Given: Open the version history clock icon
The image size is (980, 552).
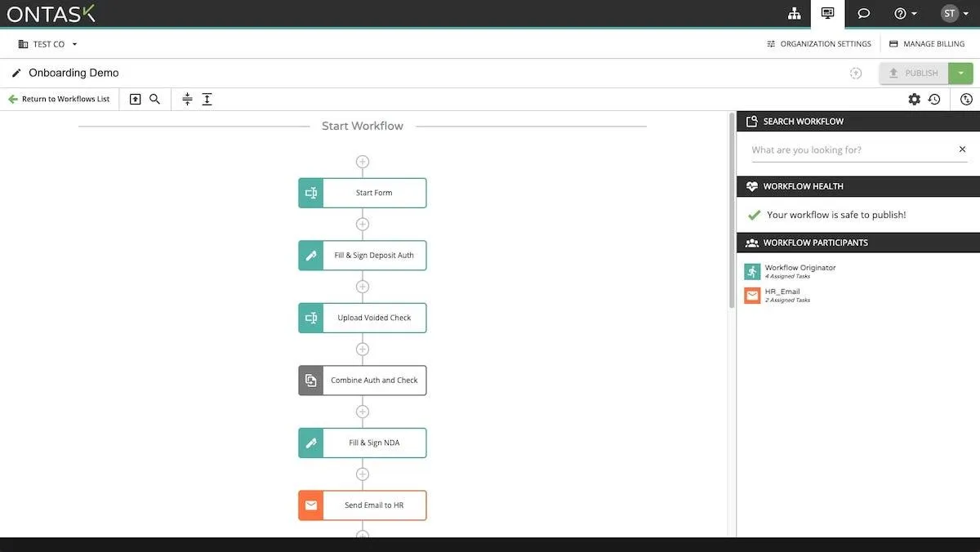Looking at the screenshot, I should pos(934,99).
